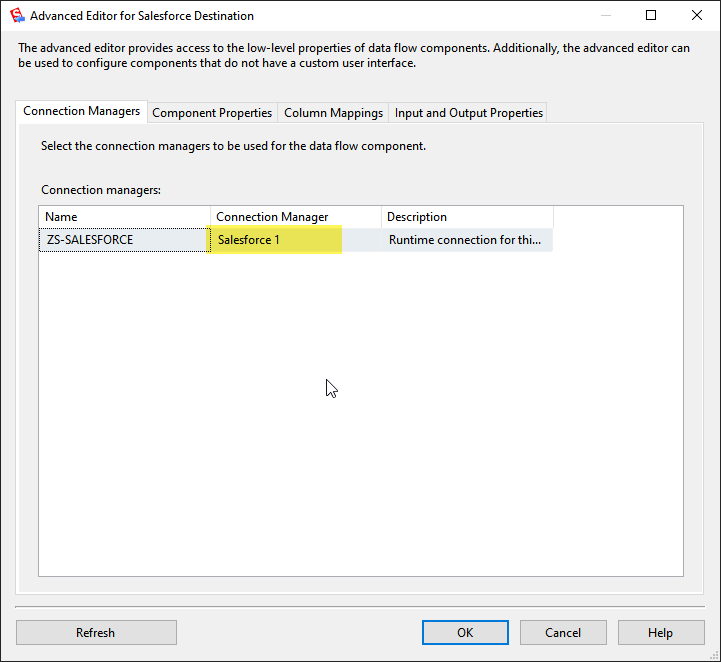Minimize the Advanced Editor window

604,15
